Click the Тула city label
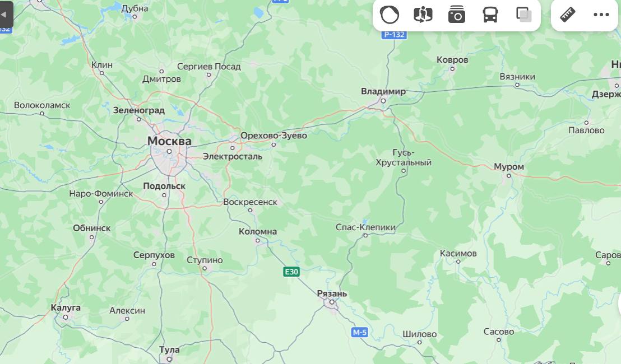The width and height of the screenshot is (621, 364). point(169,349)
